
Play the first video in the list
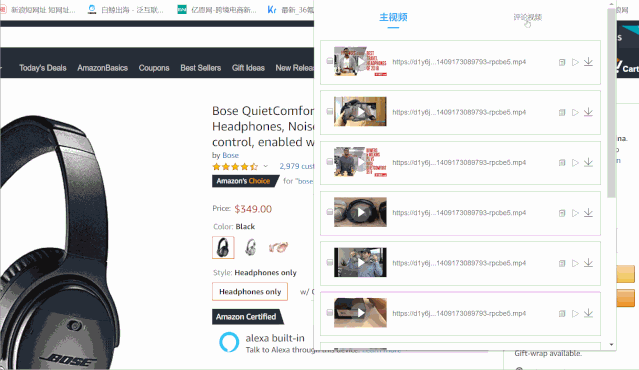pos(575,62)
